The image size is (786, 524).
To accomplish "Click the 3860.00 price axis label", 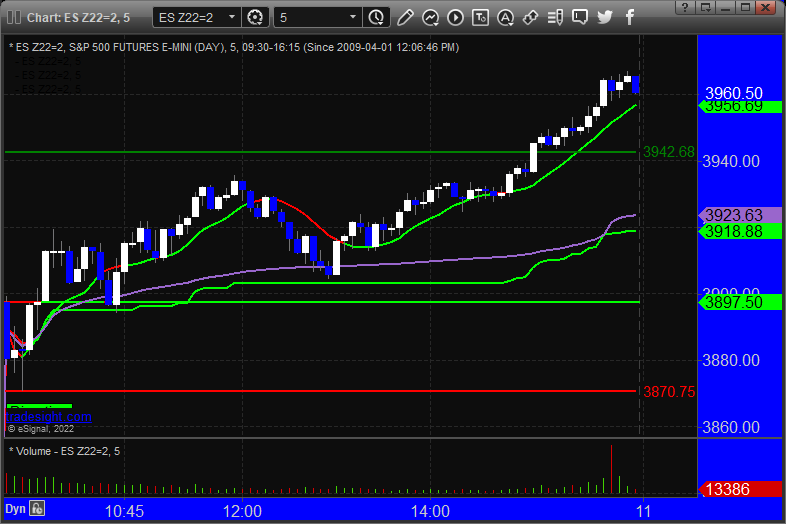I will coord(731,427).
